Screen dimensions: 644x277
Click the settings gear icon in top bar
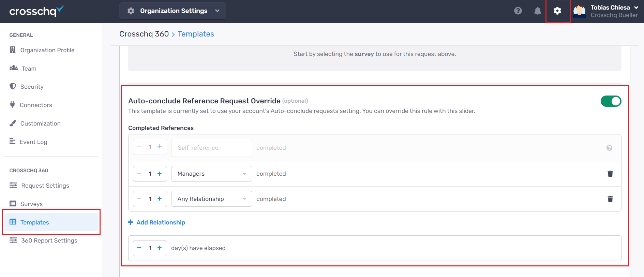(x=557, y=11)
